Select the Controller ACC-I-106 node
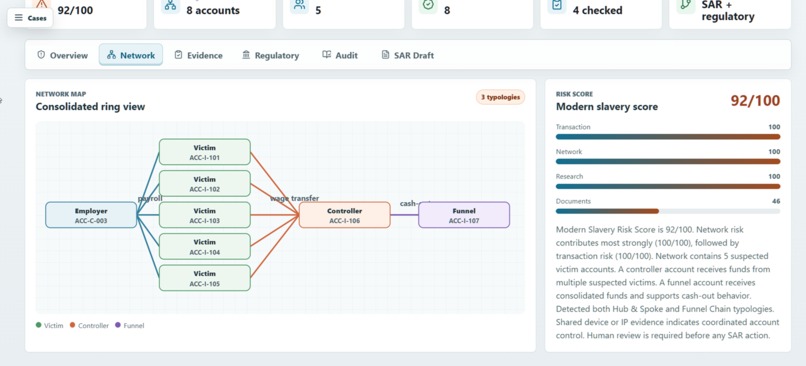This screenshot has width=806, height=366. tap(344, 215)
